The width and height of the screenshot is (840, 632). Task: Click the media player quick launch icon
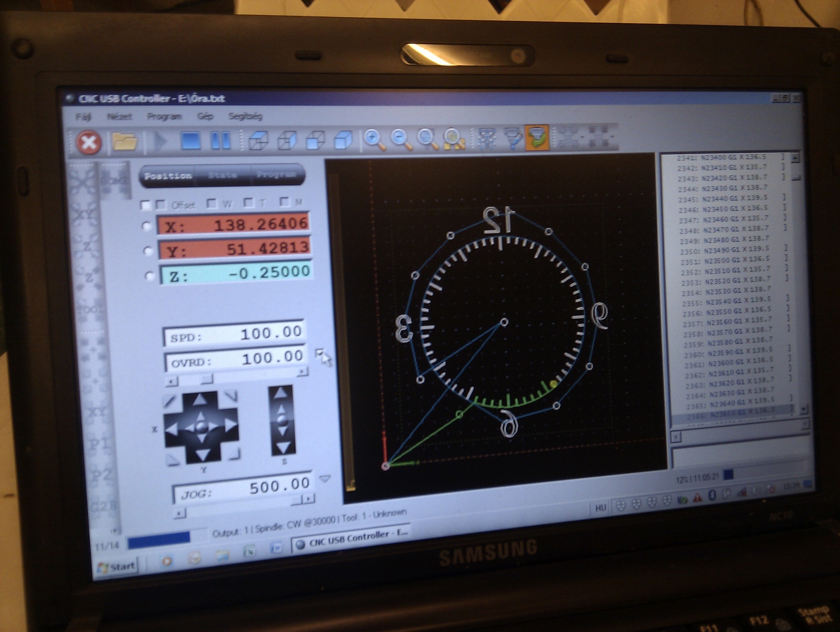[x=167, y=561]
